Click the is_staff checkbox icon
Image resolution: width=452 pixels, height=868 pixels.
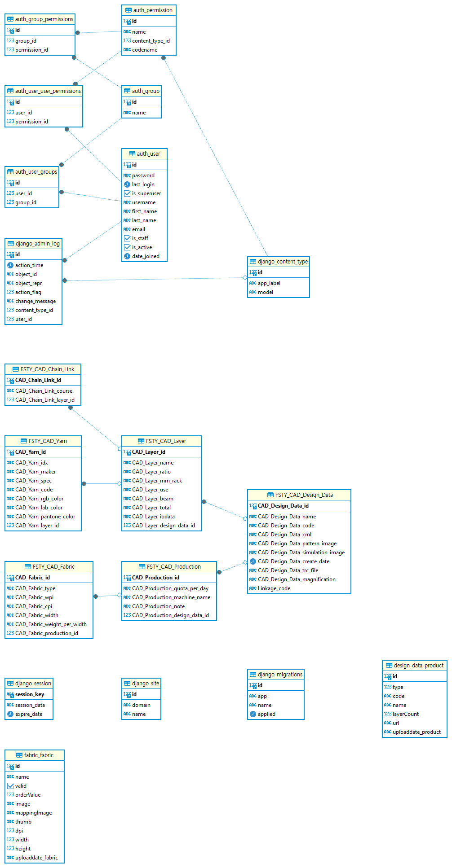click(127, 238)
